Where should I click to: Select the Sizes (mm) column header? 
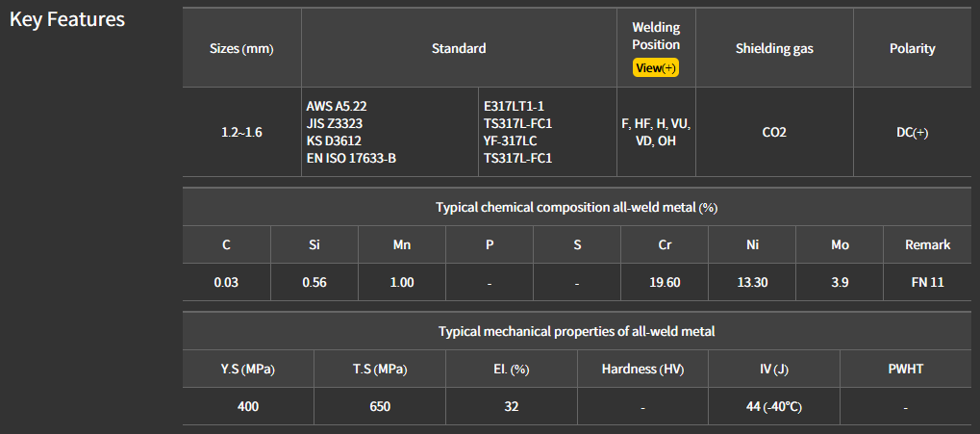click(x=241, y=48)
